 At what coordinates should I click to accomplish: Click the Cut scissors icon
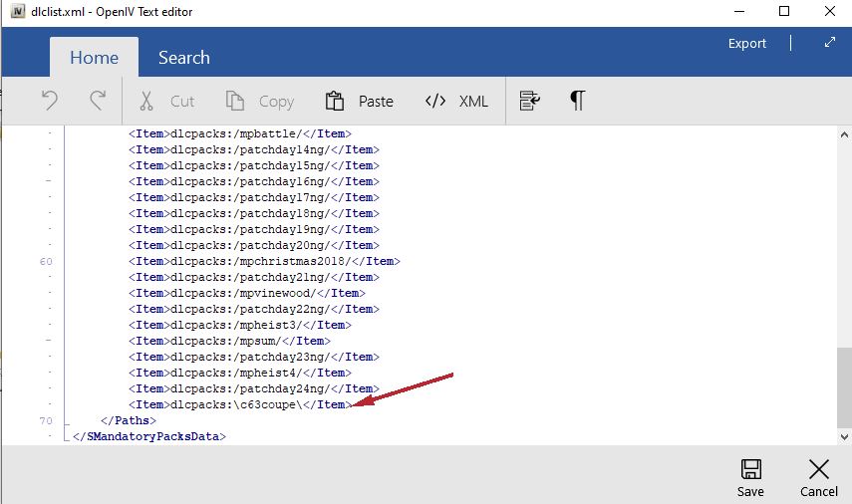tap(146, 101)
